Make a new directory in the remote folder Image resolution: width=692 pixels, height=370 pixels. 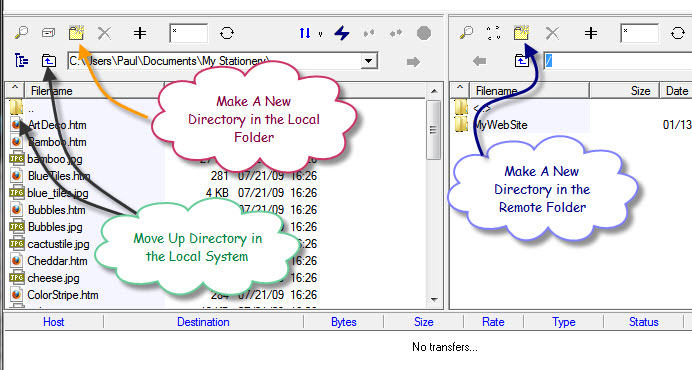521,33
